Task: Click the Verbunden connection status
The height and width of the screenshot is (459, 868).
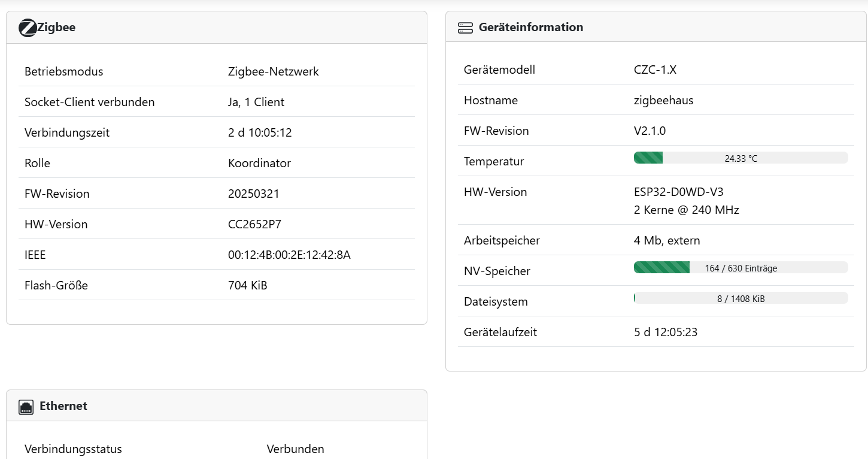Action: (x=295, y=449)
